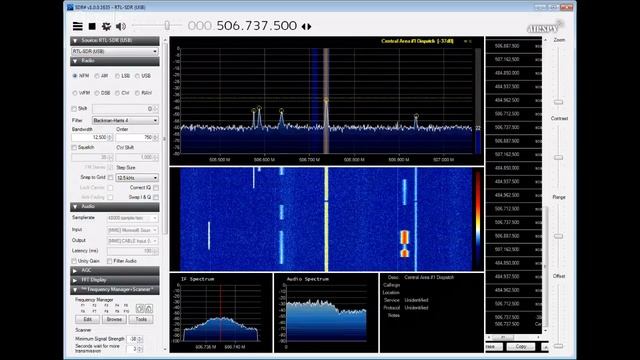Click the first 506.887.500 row in list

(514, 46)
